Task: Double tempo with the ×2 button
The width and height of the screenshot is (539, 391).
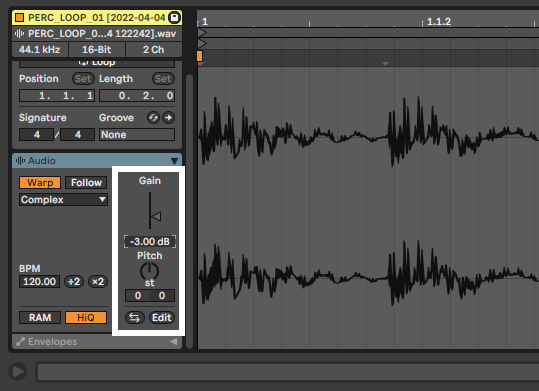Action: pyautogui.click(x=98, y=282)
